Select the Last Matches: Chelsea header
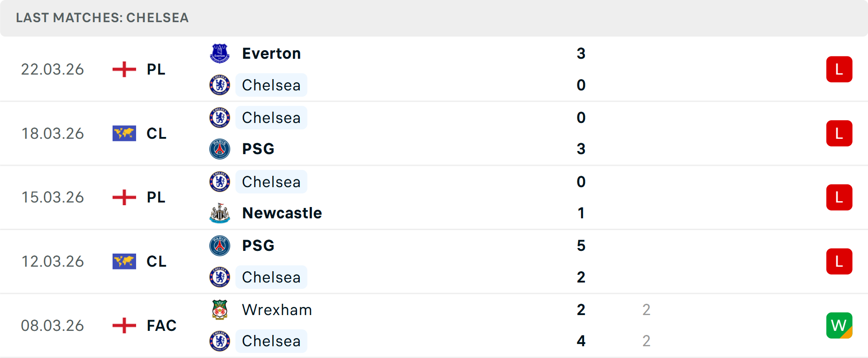This screenshot has width=868, height=358. click(102, 18)
